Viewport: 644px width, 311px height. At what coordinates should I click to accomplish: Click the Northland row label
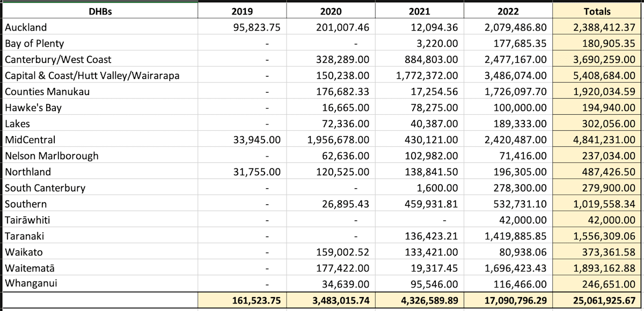point(28,172)
